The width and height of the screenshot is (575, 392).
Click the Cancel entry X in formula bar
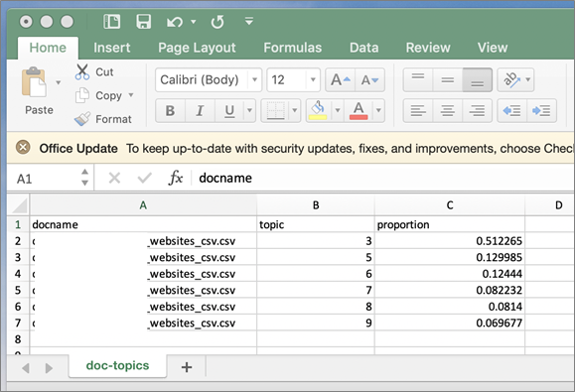point(114,178)
